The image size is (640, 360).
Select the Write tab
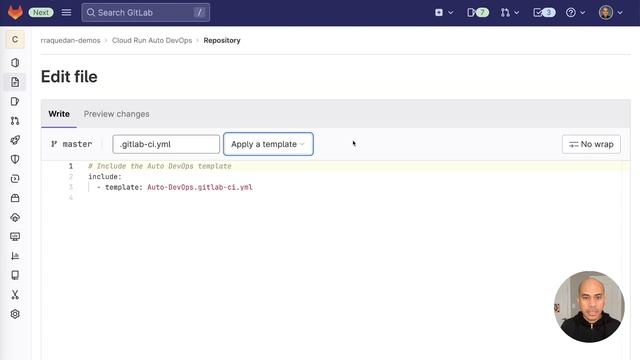point(59,114)
